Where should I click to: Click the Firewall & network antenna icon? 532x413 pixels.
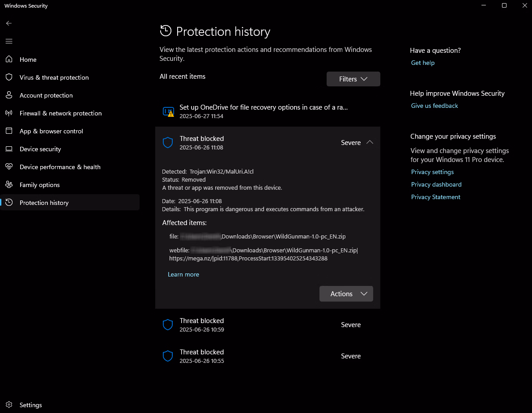point(9,113)
